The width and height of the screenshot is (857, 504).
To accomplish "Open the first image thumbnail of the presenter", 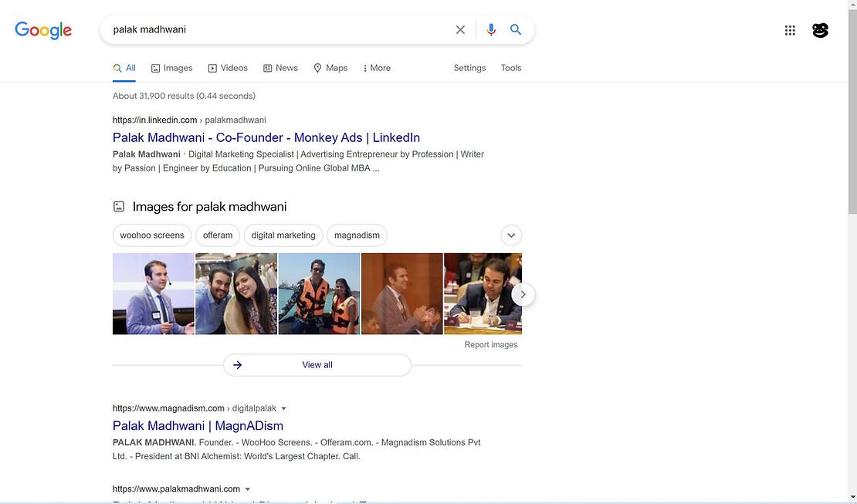I will coord(153,293).
